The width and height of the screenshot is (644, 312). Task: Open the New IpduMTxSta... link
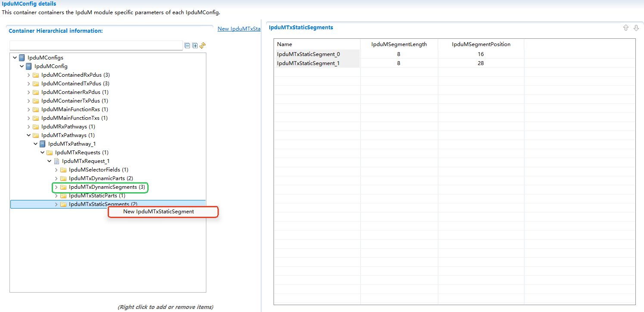click(x=239, y=29)
